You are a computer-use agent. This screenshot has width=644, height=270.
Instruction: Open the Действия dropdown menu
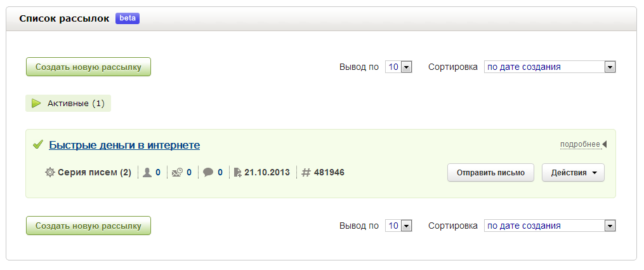pos(573,172)
